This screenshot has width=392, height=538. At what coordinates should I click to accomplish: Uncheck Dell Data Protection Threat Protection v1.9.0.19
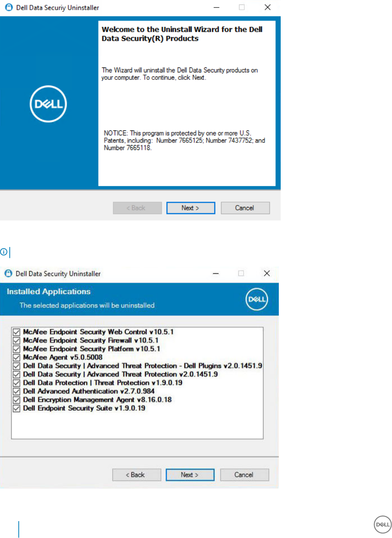[x=16, y=383]
